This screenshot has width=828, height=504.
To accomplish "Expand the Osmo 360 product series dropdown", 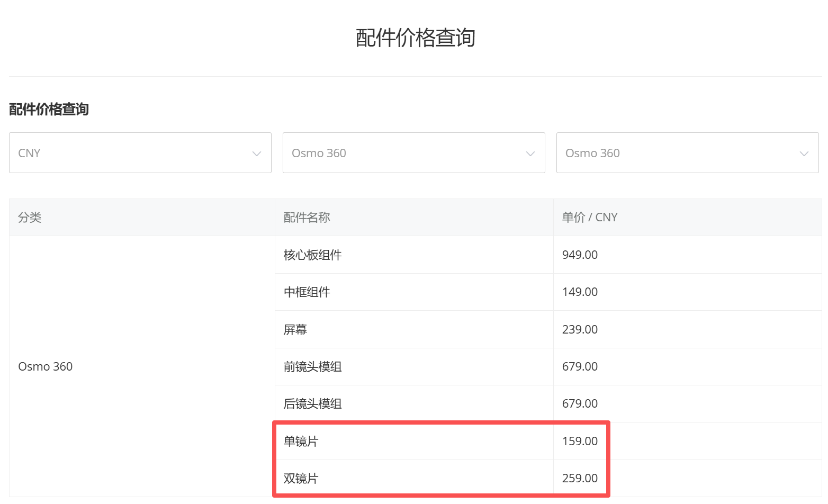I will click(414, 153).
